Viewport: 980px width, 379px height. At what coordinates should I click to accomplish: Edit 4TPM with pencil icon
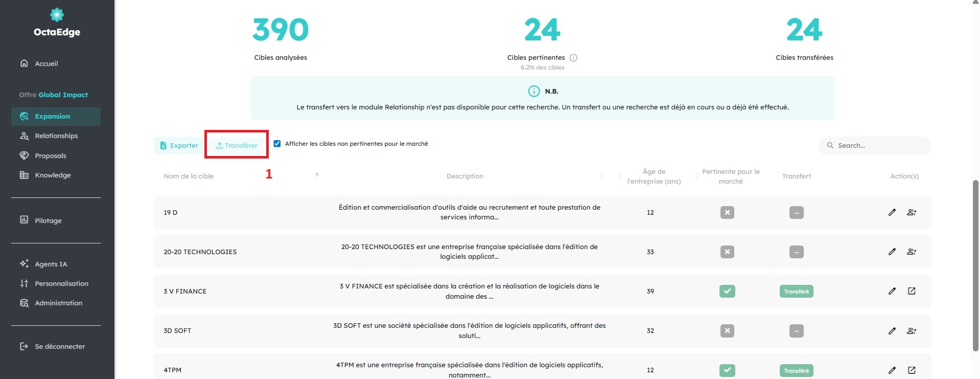pos(892,370)
